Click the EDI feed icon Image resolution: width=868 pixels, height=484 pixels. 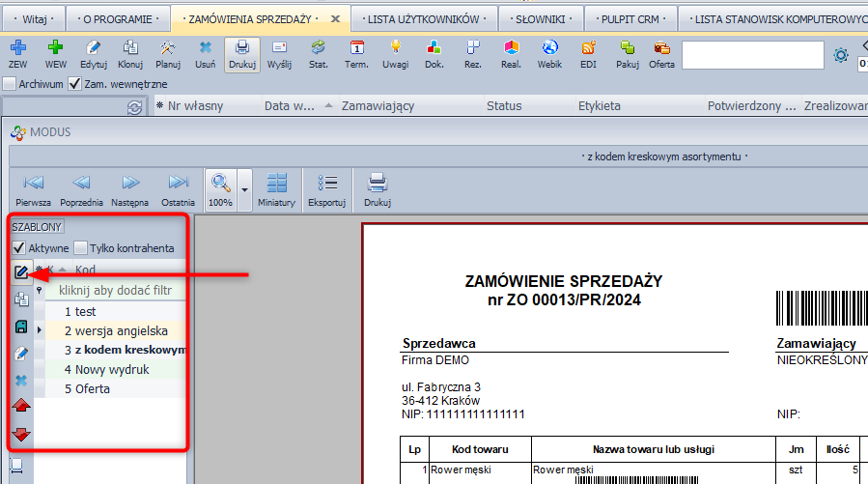pyautogui.click(x=588, y=48)
